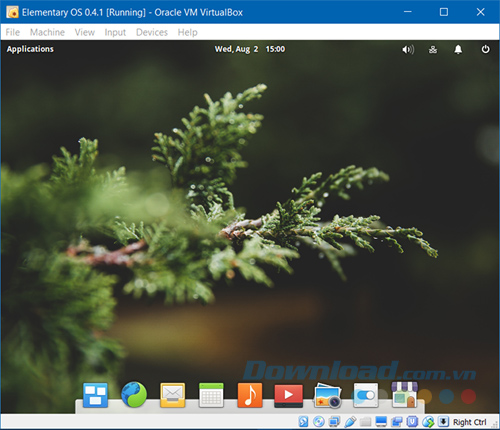Viewport: 500px width, 430px height.
Task: Click the date and time indicator
Action: point(250,49)
